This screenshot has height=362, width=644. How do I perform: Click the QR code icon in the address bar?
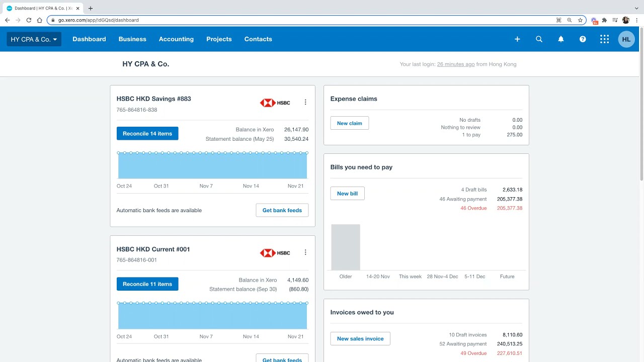point(558,20)
